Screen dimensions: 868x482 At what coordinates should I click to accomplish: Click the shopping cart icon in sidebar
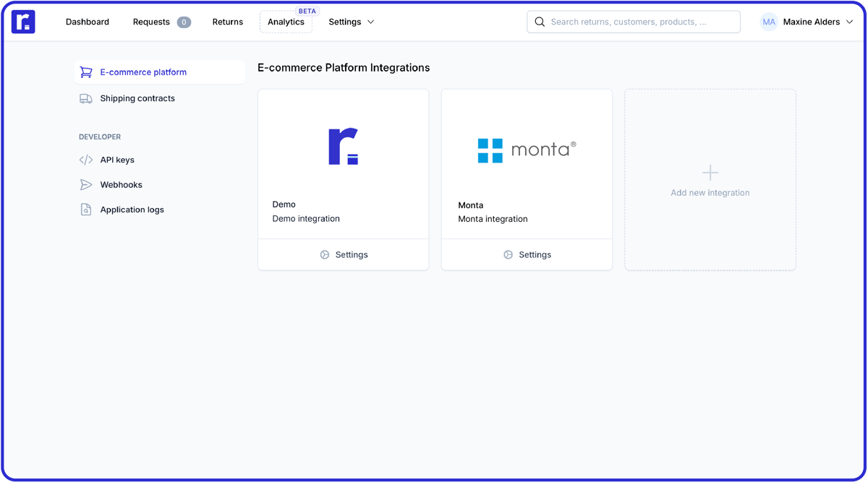tap(86, 72)
